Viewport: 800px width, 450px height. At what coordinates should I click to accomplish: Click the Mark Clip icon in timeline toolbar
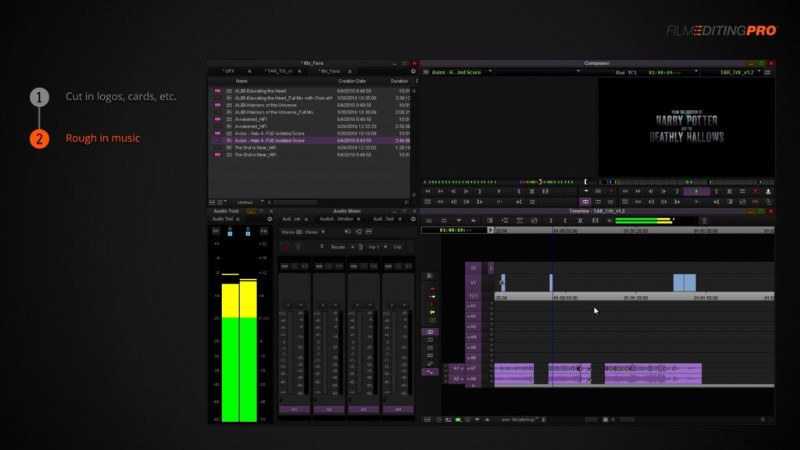(580, 221)
